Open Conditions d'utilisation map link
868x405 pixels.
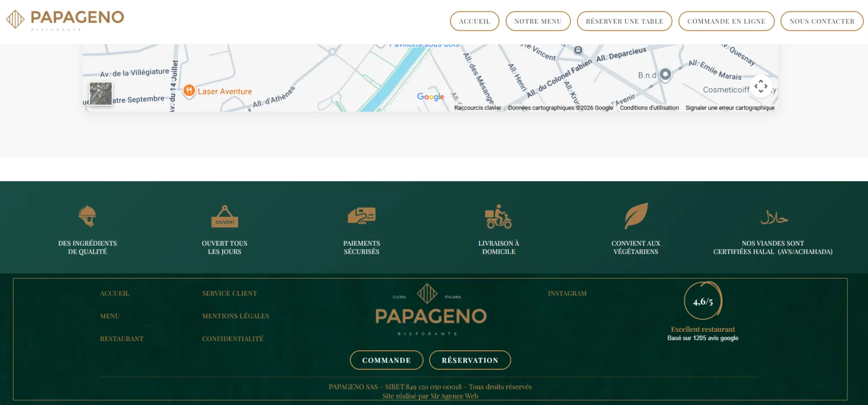click(649, 108)
